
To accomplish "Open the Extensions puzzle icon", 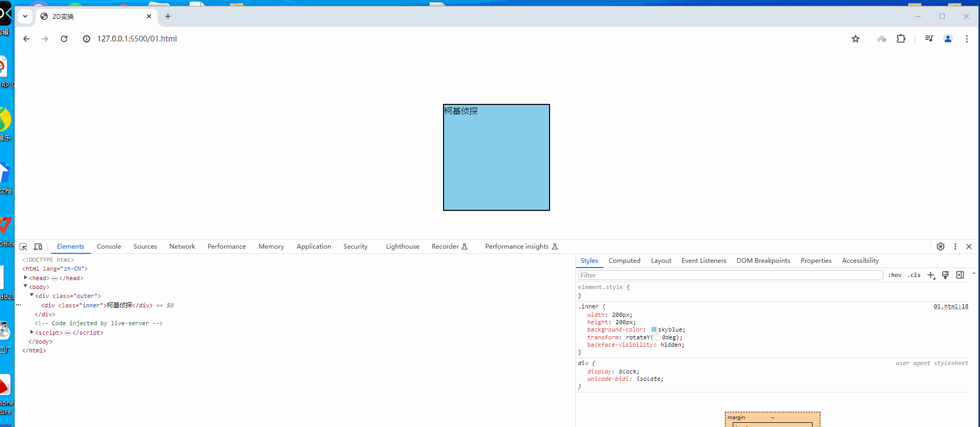I will click(x=901, y=39).
